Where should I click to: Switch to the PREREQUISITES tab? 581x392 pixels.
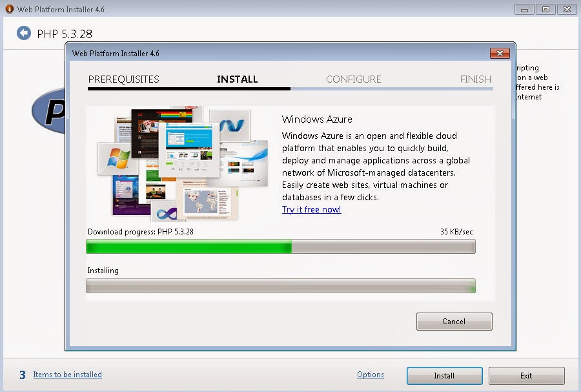click(123, 79)
